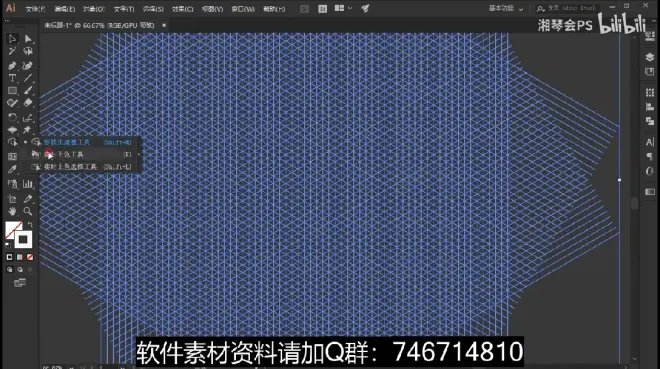This screenshot has width=660, height=369.
Task: Open the Gradient panel icon
Action: click(650, 192)
